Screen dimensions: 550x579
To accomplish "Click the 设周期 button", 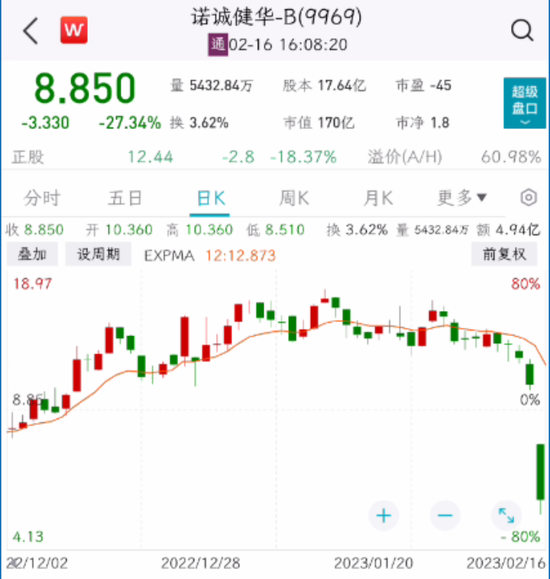I will 98,254.
